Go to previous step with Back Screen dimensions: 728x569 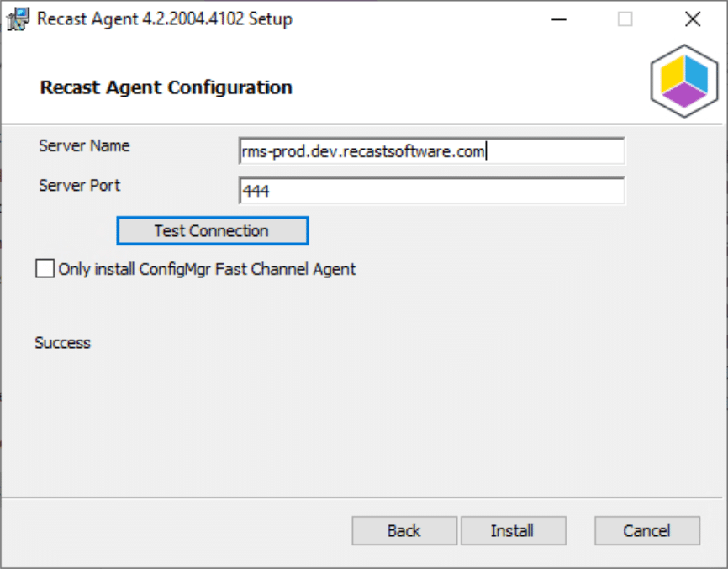[404, 530]
